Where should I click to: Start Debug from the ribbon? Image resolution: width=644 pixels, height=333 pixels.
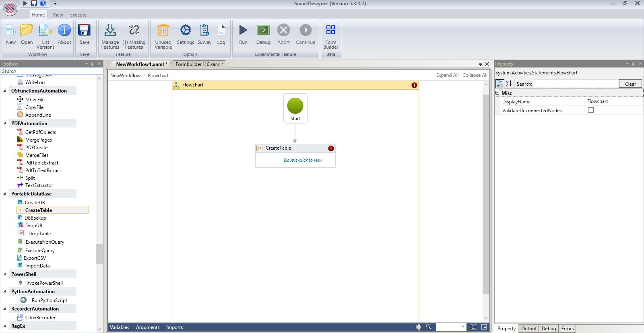click(263, 31)
